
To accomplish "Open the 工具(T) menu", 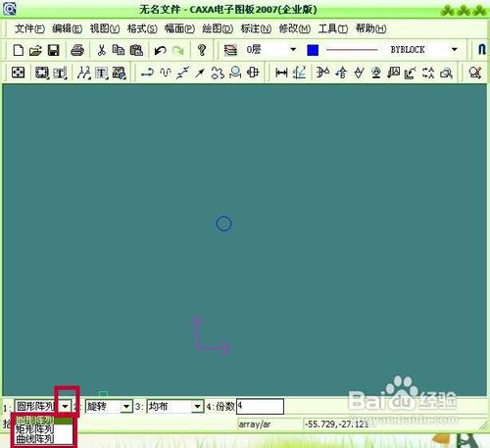I will (x=333, y=28).
